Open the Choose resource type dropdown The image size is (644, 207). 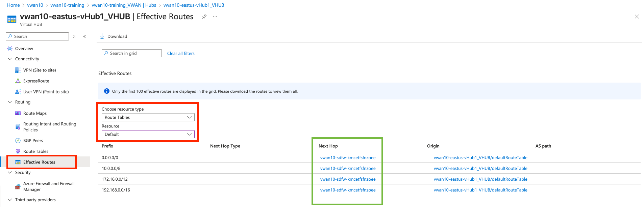pyautogui.click(x=148, y=117)
